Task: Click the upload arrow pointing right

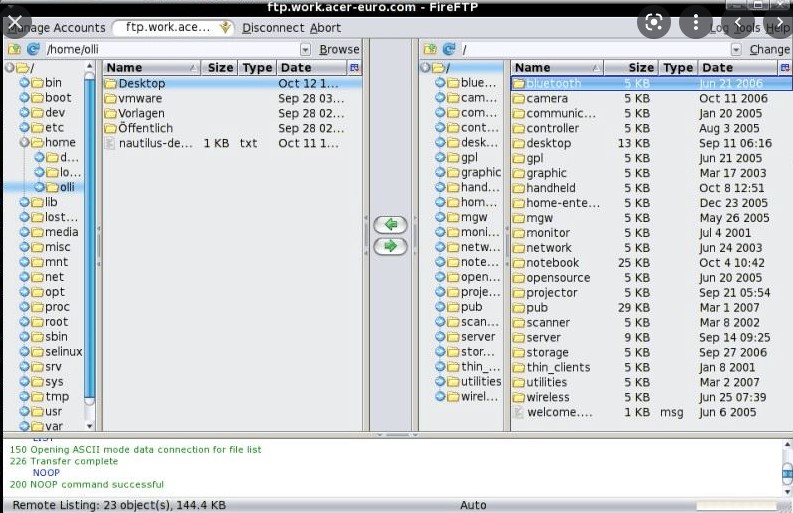Action: pos(390,246)
